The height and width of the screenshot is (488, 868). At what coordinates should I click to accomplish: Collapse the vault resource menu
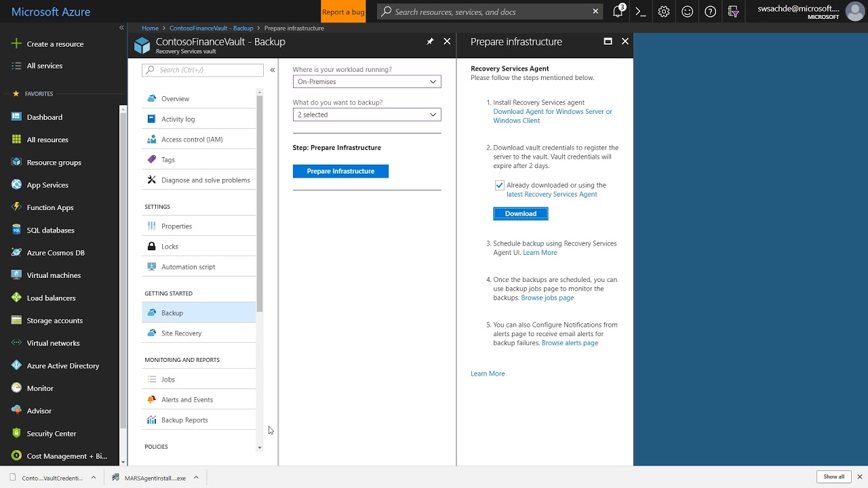[273, 70]
